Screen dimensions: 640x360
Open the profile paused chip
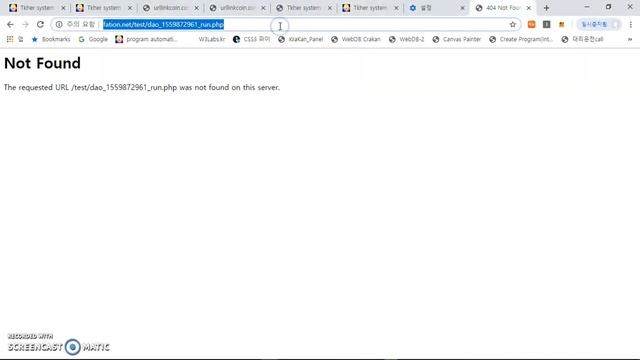pos(598,24)
